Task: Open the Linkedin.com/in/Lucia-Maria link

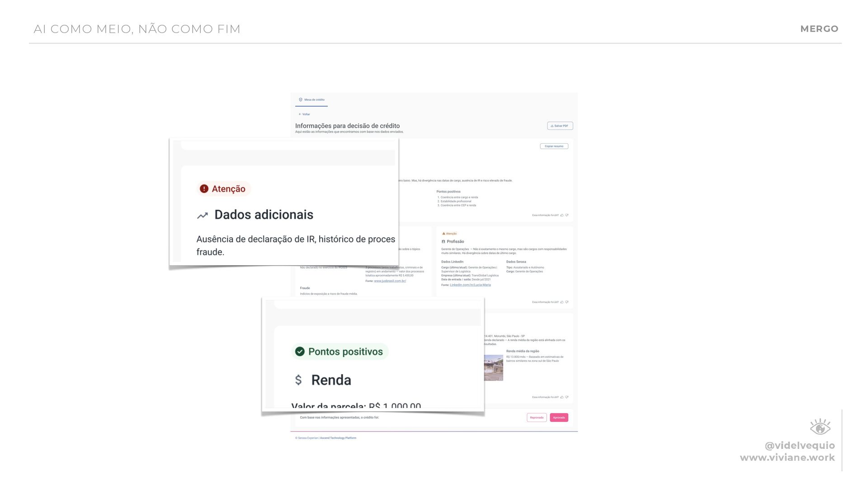Action: (x=470, y=285)
